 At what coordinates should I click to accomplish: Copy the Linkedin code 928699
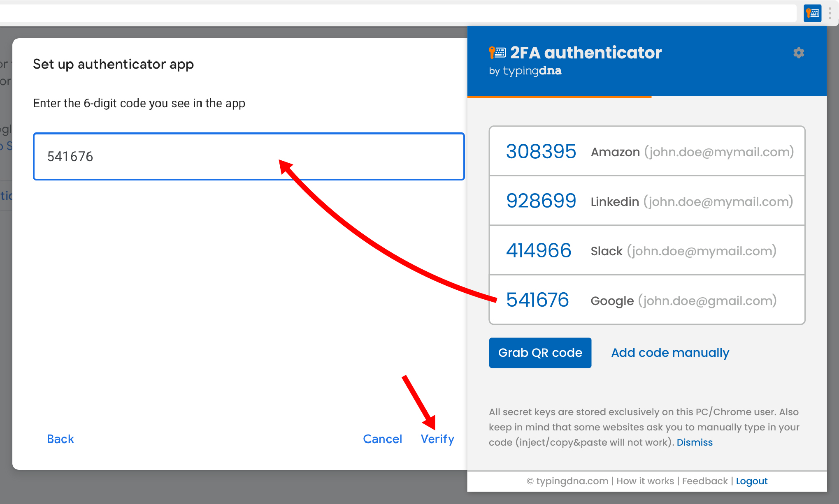(541, 201)
